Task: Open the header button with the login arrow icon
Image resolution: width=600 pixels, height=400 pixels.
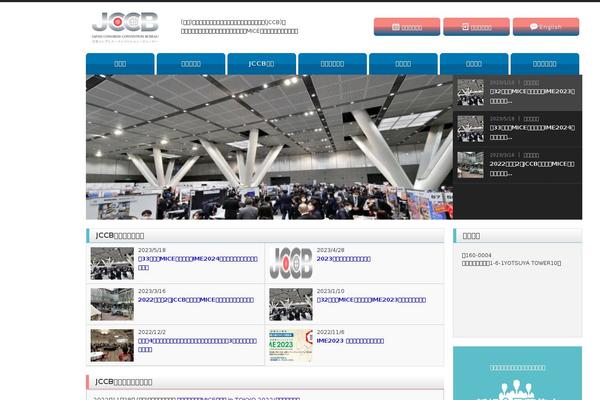Action: tap(476, 27)
